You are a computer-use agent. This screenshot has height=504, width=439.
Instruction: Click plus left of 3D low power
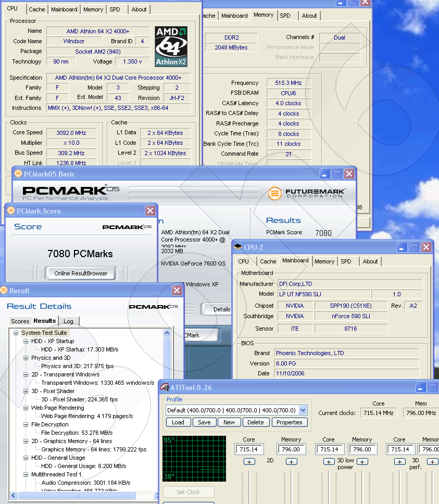[329, 462]
